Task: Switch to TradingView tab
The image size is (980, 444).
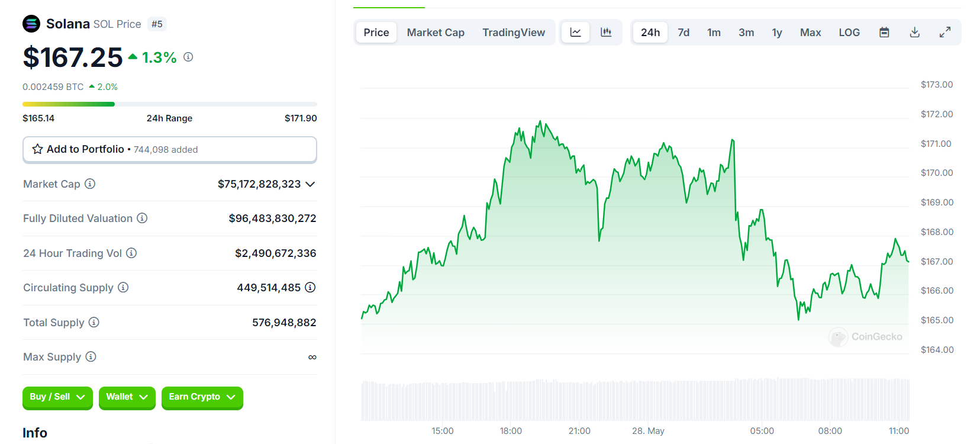Action: click(514, 33)
